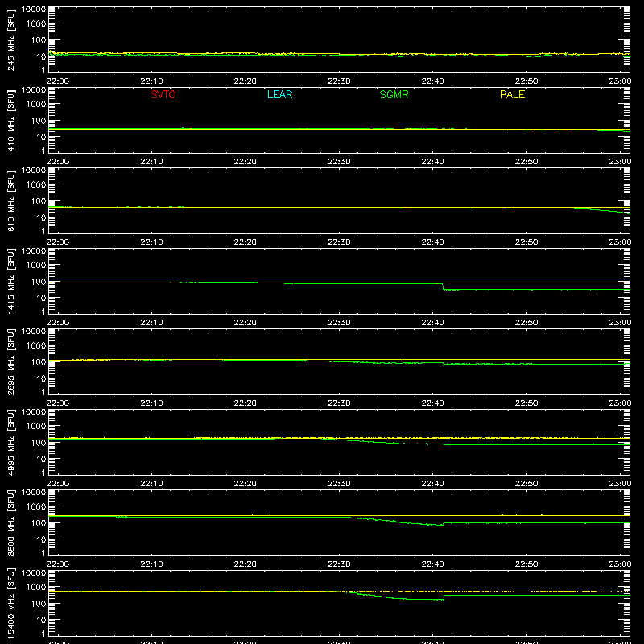The image size is (644, 644).
Task: Click 22:10 tick under the 1415 MHz plot
Action: [x=151, y=323]
